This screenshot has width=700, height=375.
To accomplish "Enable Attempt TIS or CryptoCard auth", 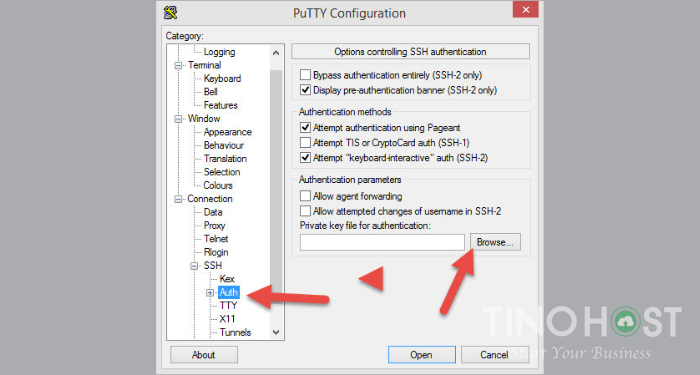I will [x=305, y=142].
